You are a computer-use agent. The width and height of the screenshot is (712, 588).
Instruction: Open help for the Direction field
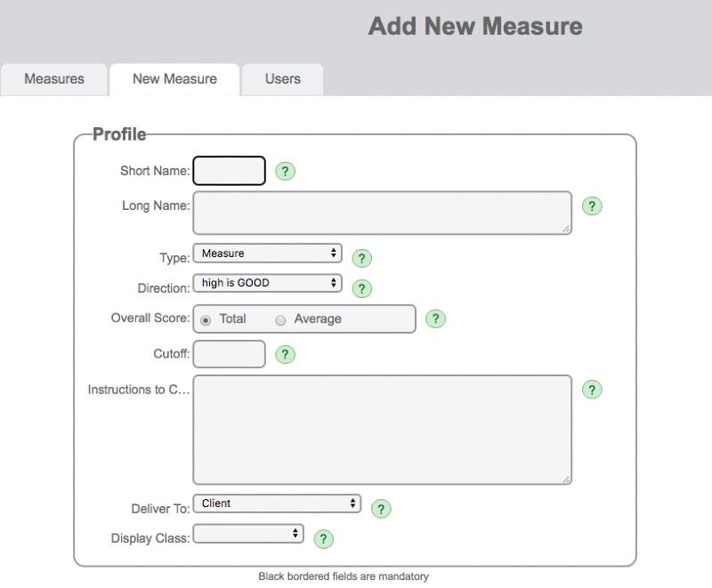[360, 287]
